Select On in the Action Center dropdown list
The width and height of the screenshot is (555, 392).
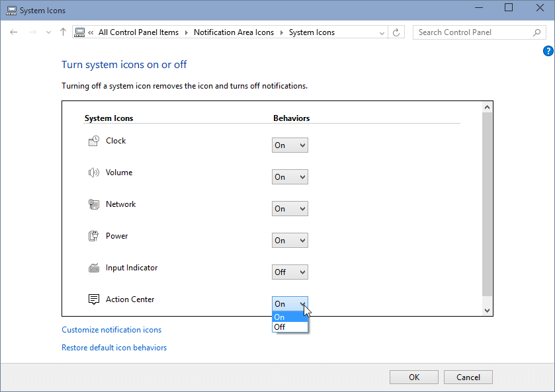tap(290, 317)
